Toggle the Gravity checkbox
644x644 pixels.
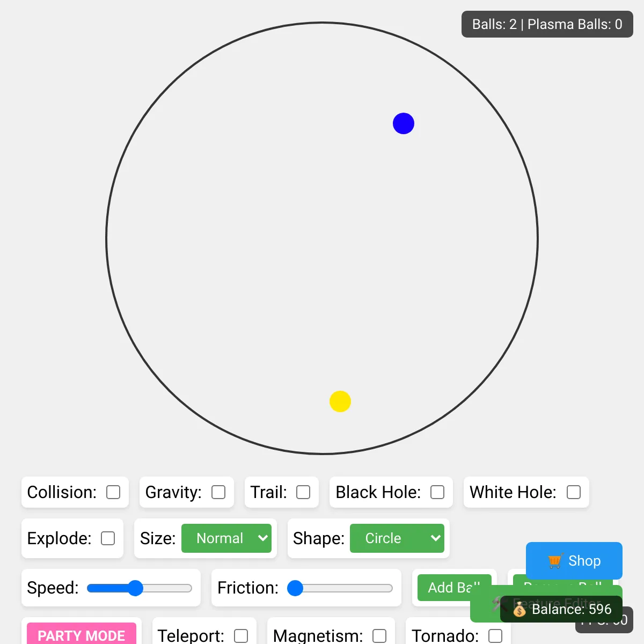pos(218,492)
